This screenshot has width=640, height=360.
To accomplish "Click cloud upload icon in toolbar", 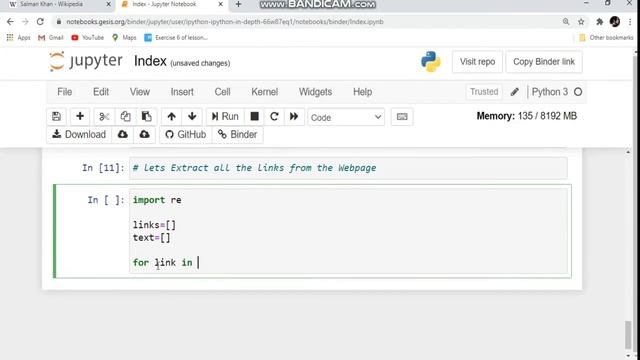I will pos(144,135).
